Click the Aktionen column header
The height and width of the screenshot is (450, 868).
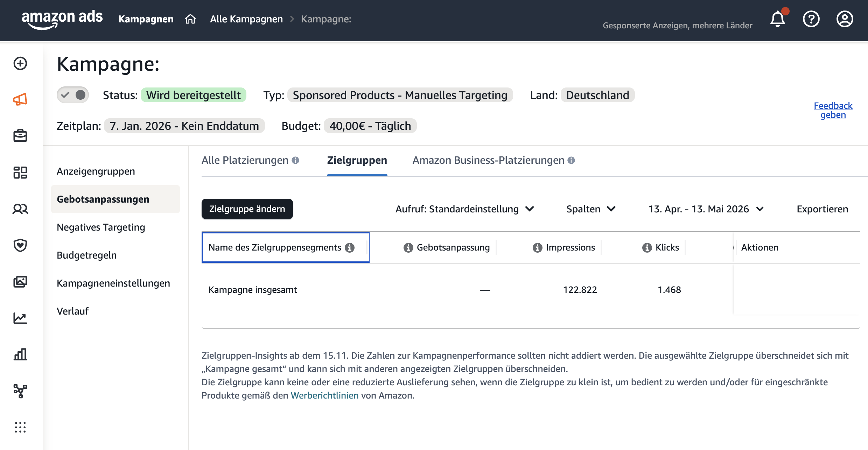tap(759, 247)
